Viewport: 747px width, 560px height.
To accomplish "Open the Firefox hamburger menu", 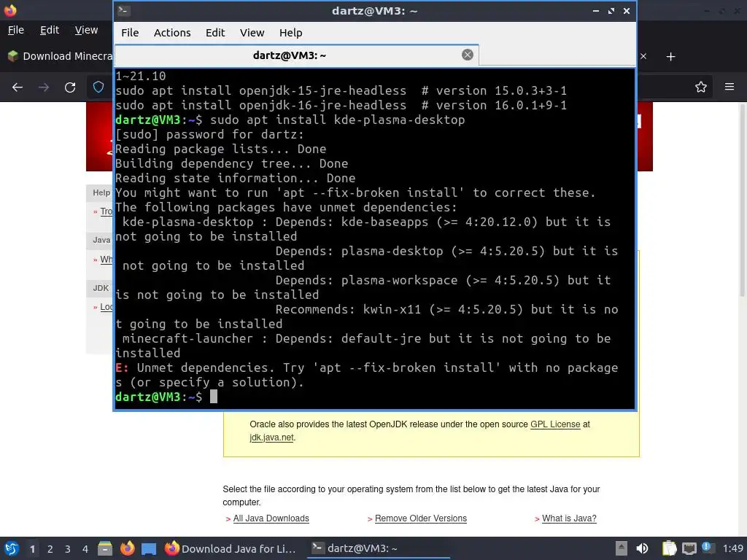I will [x=729, y=87].
